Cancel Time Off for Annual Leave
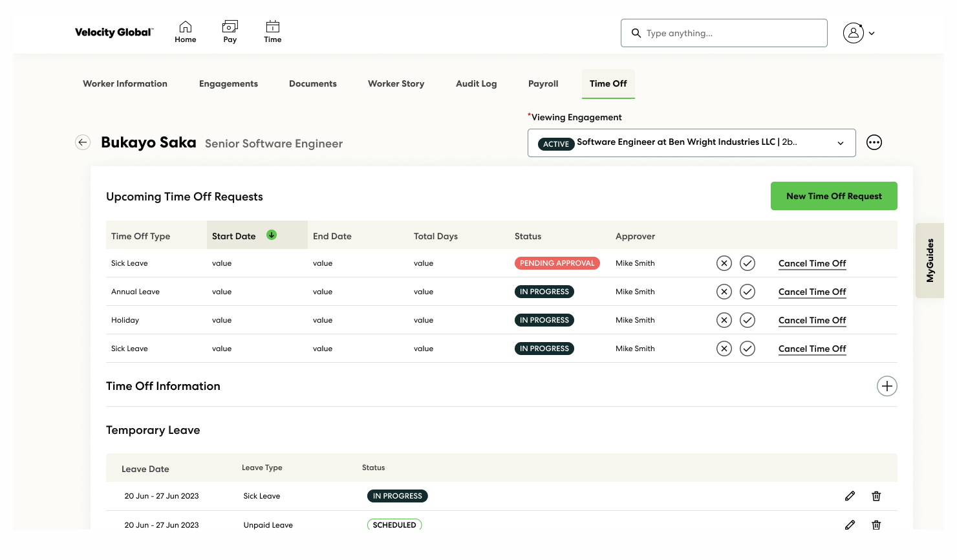 (812, 292)
